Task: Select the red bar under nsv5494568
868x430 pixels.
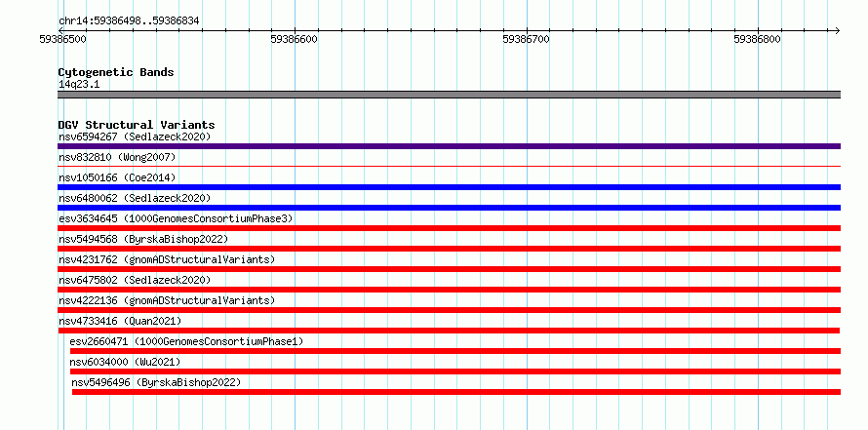Action: tap(449, 249)
